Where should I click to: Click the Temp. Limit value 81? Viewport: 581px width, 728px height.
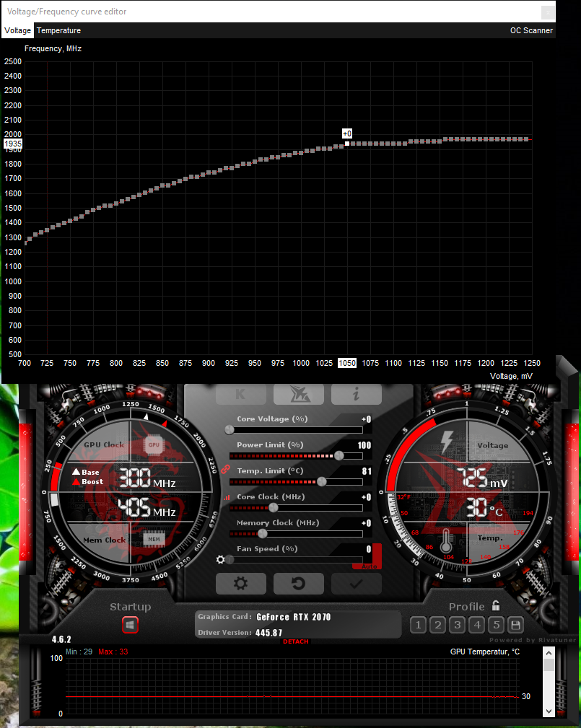pos(367,471)
